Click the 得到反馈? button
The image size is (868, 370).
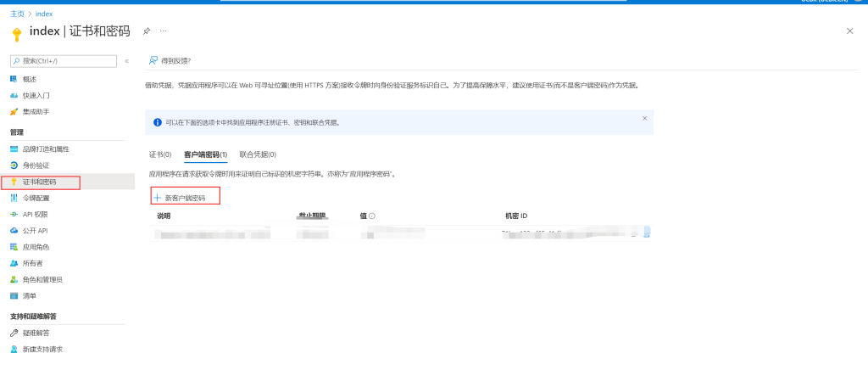[x=169, y=61]
